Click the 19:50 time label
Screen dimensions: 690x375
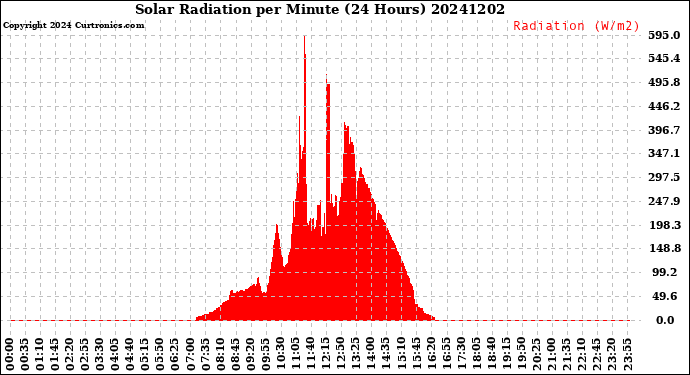coord(521,355)
